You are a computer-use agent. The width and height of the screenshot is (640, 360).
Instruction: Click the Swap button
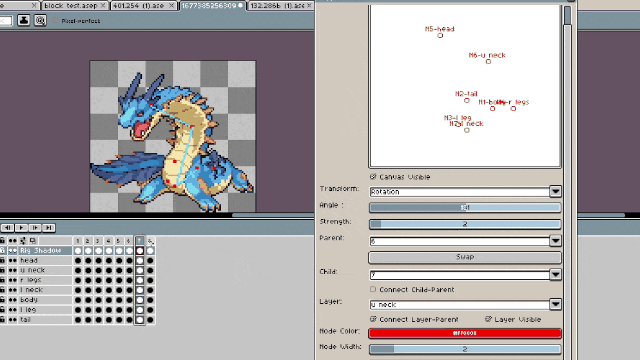[x=465, y=257]
